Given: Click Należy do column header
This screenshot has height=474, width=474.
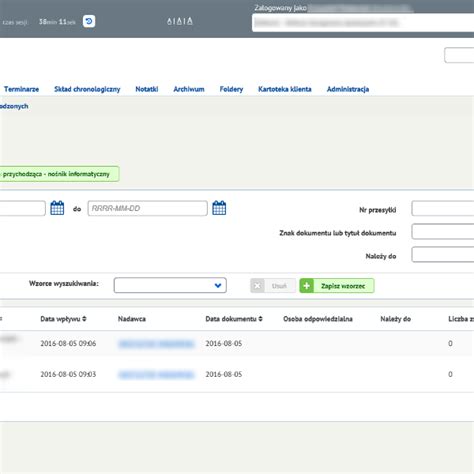Looking at the screenshot, I should (x=395, y=319).
